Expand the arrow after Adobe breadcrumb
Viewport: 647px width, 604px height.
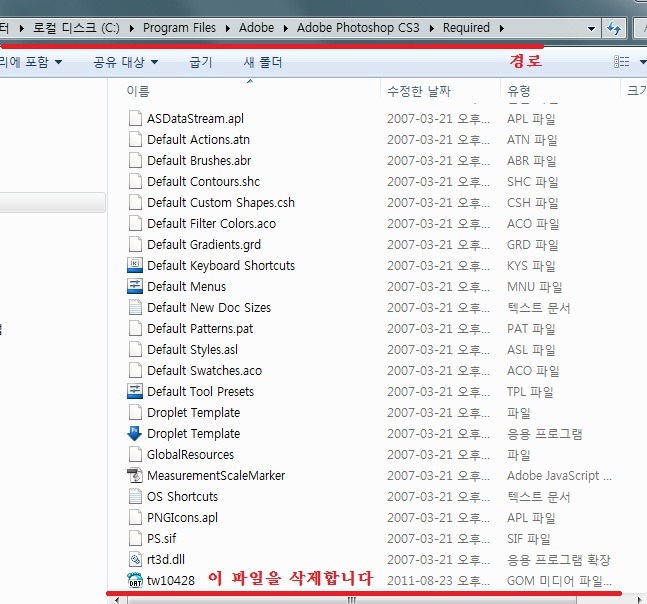pyautogui.click(x=286, y=28)
